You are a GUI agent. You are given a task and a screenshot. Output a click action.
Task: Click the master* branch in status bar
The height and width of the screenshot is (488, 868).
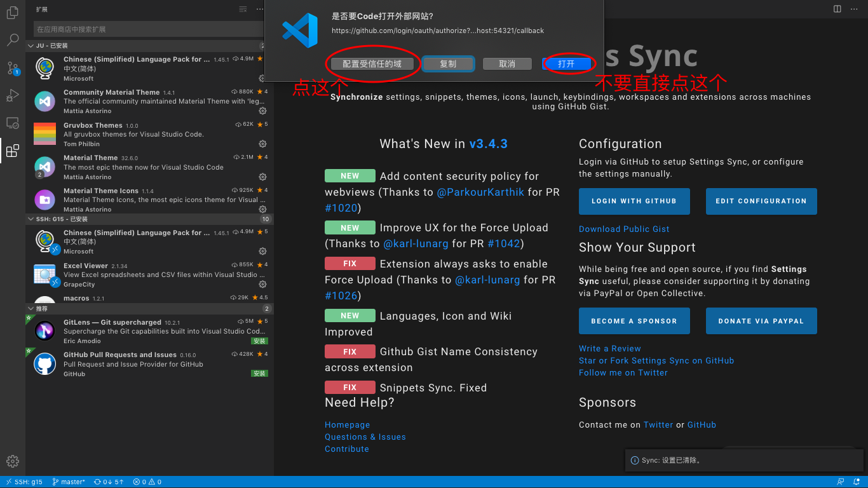coord(69,482)
